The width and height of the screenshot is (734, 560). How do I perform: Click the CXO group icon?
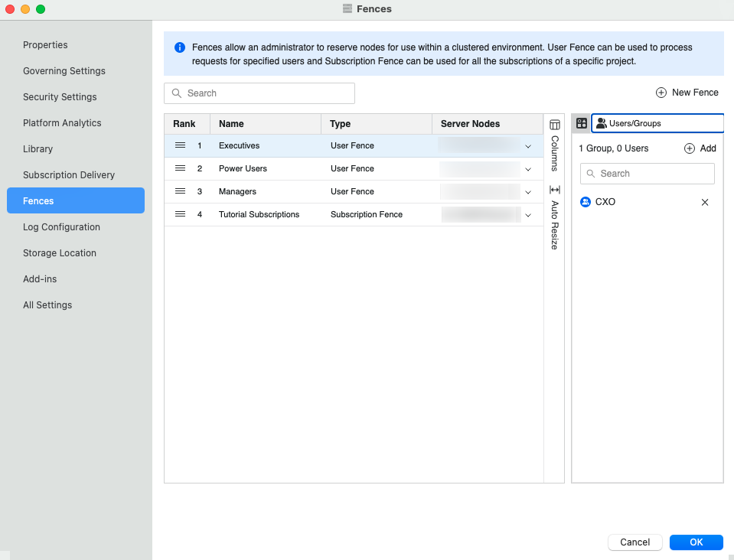click(x=586, y=202)
